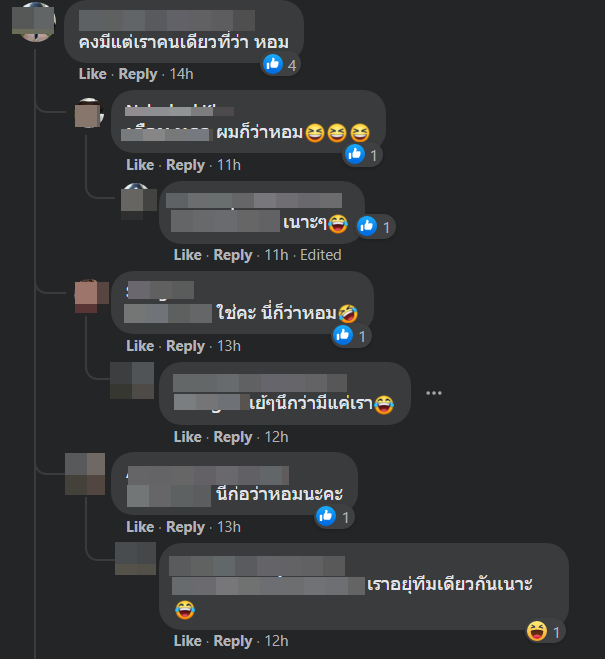Reply to the top comment posted 14h ago

[x=138, y=74]
